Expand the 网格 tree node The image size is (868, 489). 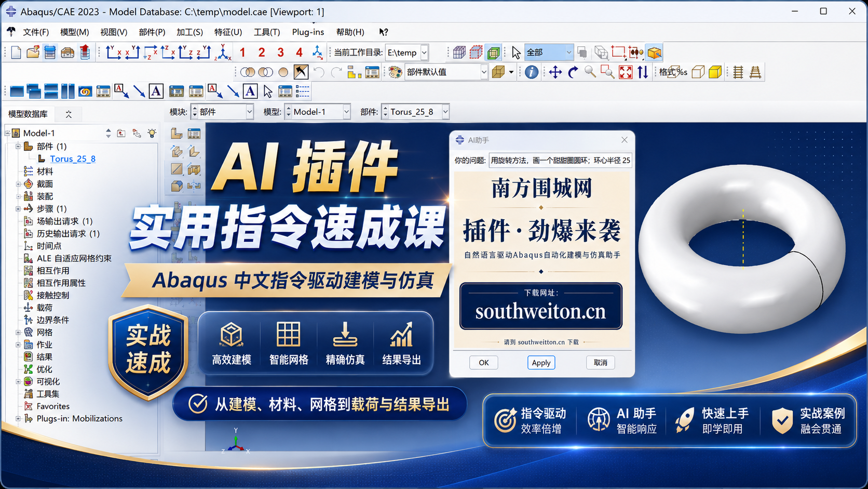click(x=18, y=333)
